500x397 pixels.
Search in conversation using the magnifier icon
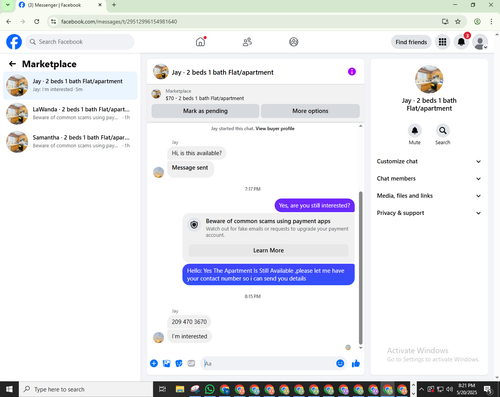443,131
